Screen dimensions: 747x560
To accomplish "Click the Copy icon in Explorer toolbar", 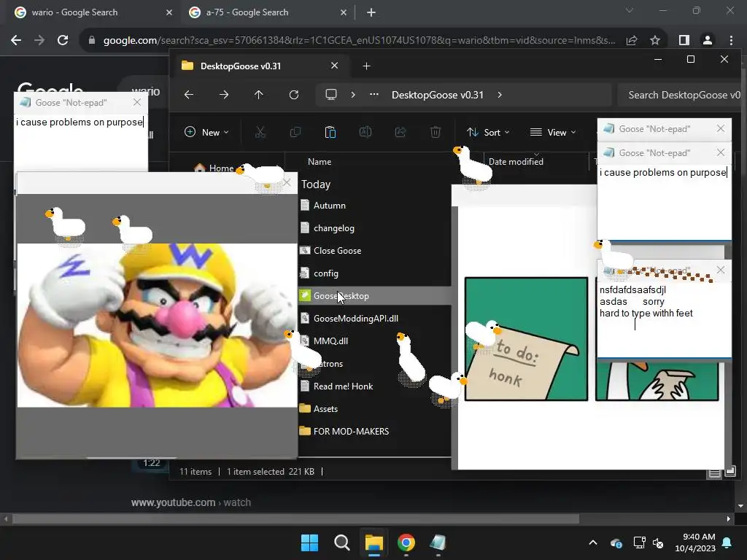I will (295, 133).
